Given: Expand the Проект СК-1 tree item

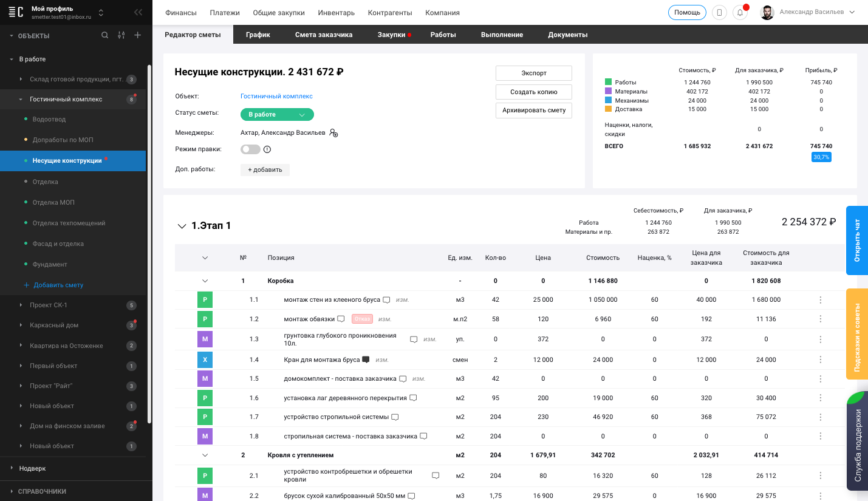Looking at the screenshot, I should point(21,305).
